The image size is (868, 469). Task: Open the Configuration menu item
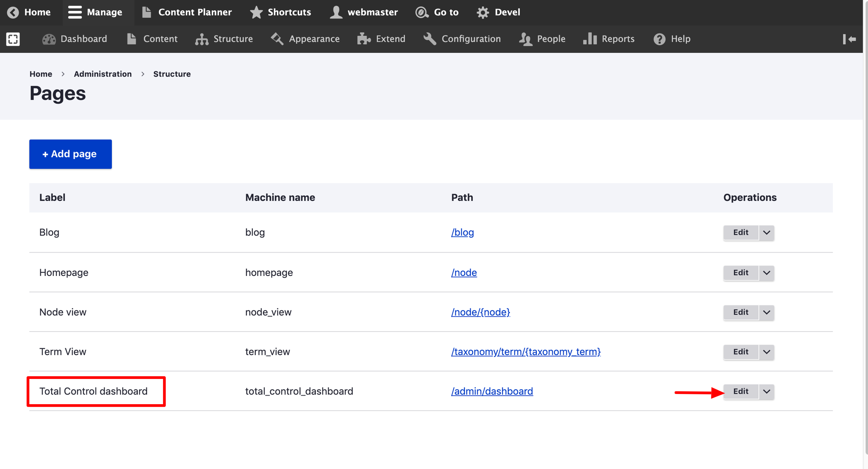[462, 39]
